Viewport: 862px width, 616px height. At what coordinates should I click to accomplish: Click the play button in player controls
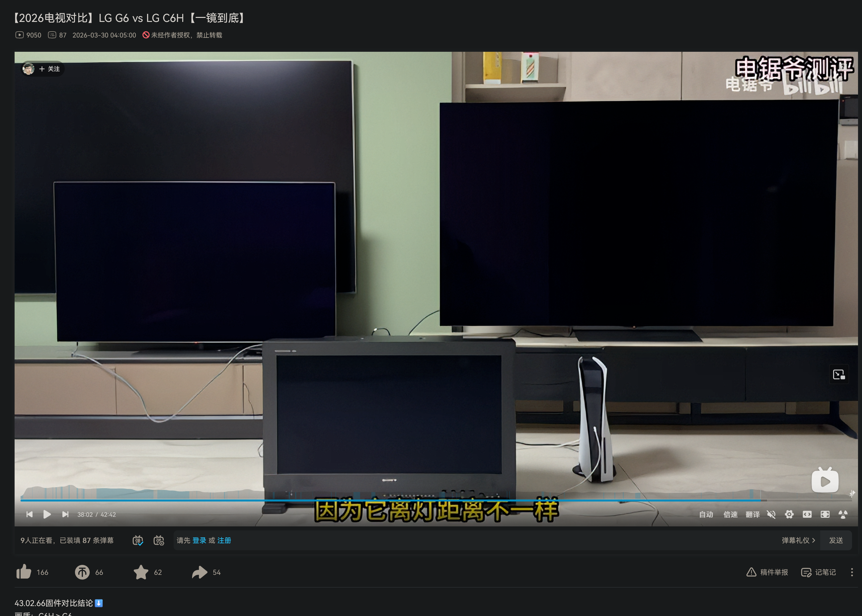pos(47,514)
